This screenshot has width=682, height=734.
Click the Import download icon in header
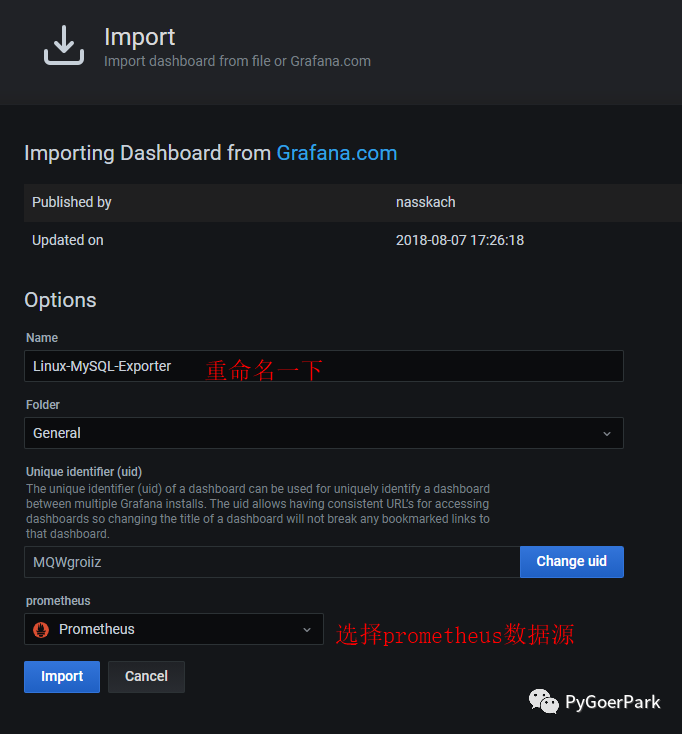pyautogui.click(x=64, y=45)
